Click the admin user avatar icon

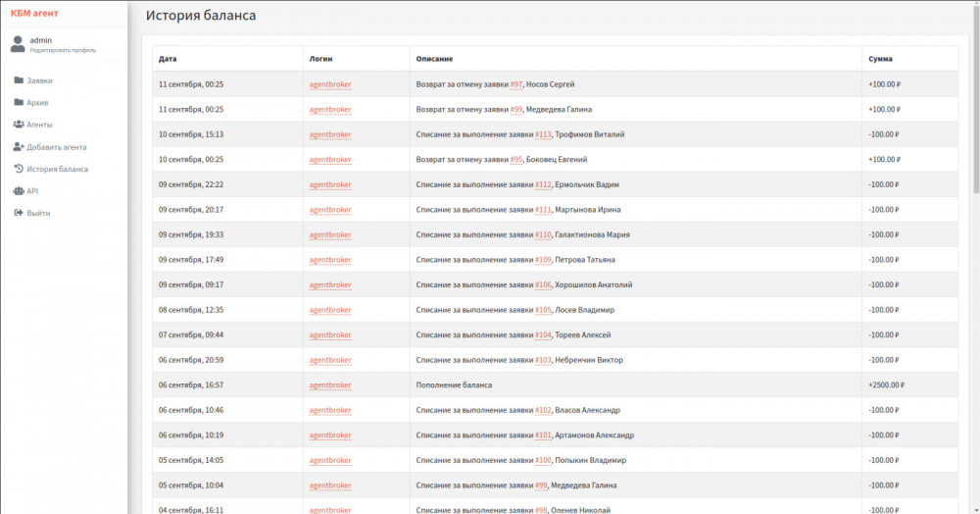18,44
